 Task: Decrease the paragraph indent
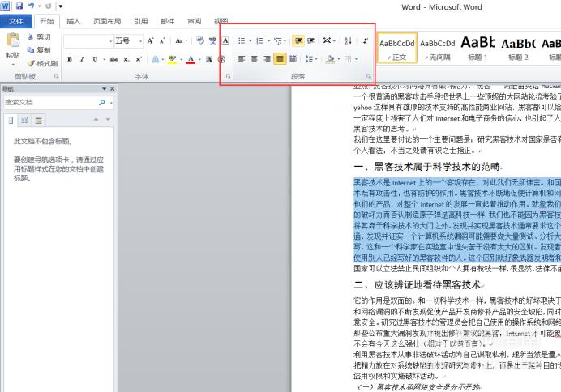[x=298, y=40]
